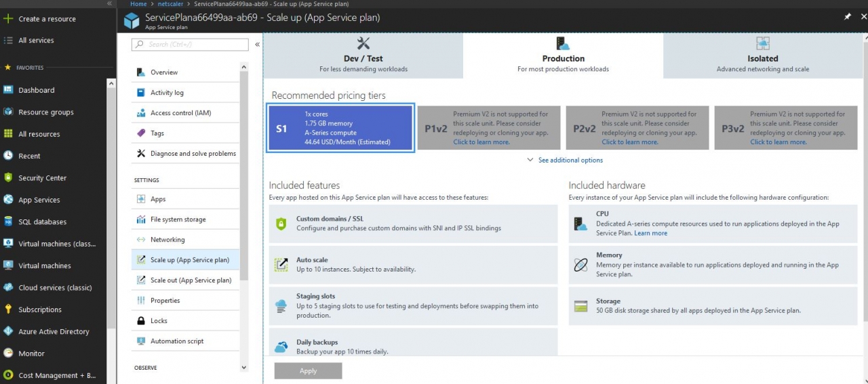
Task: Click the resource menu scroll up arrow
Action: point(244,66)
